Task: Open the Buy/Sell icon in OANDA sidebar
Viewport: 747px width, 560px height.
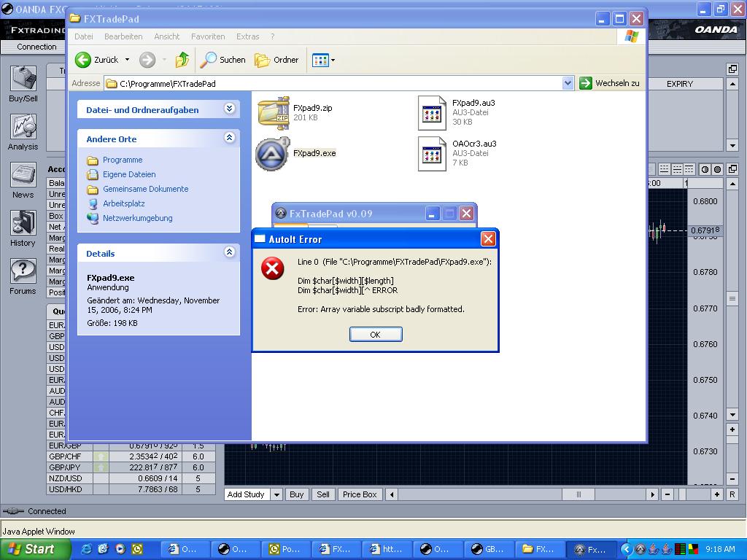Action: [23, 79]
